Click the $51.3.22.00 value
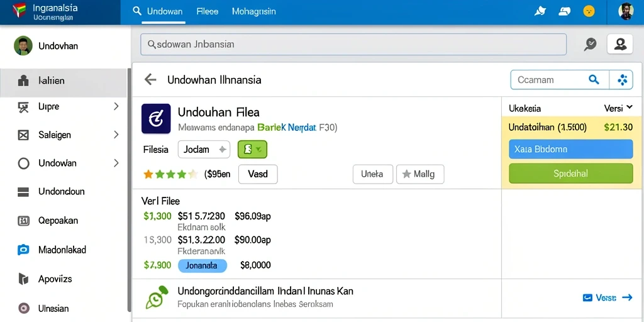The height and width of the screenshot is (322, 644). point(201,240)
